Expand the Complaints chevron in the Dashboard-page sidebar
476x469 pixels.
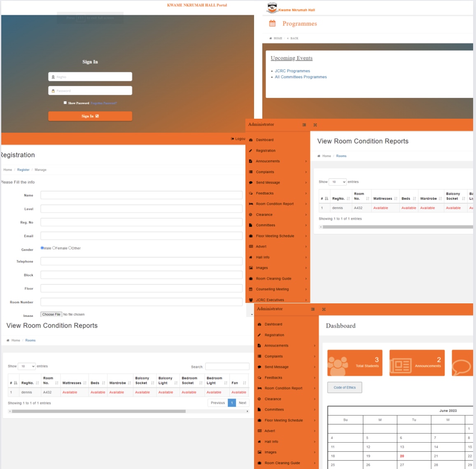pos(315,356)
